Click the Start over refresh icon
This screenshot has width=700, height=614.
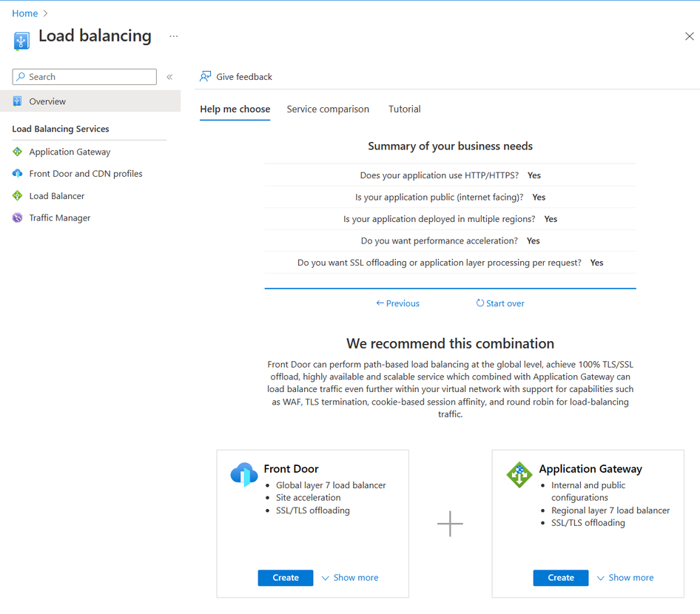480,303
